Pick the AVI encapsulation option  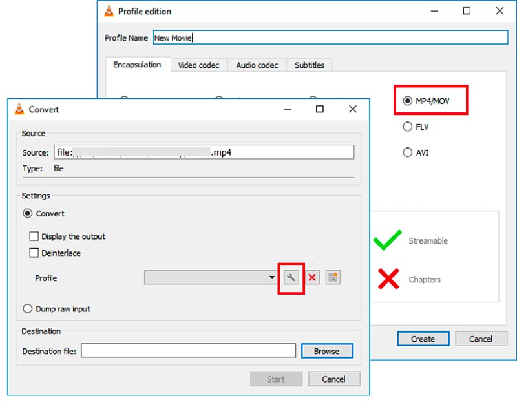pyautogui.click(x=407, y=153)
